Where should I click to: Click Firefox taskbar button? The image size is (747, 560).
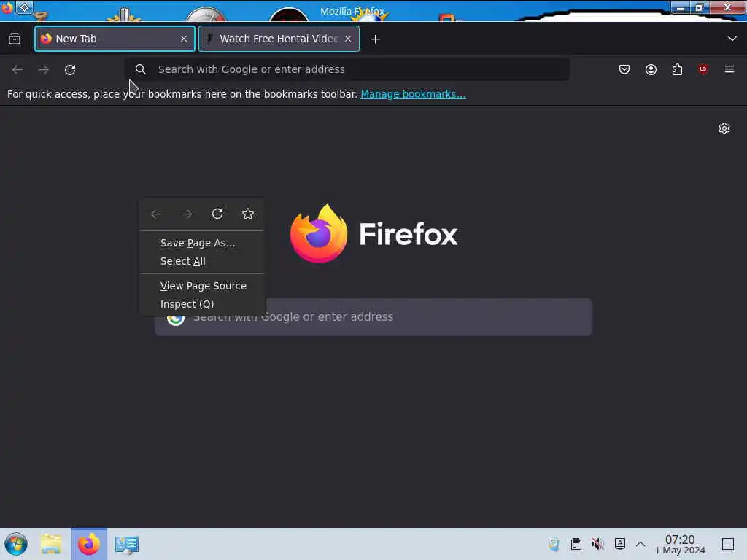[89, 544]
